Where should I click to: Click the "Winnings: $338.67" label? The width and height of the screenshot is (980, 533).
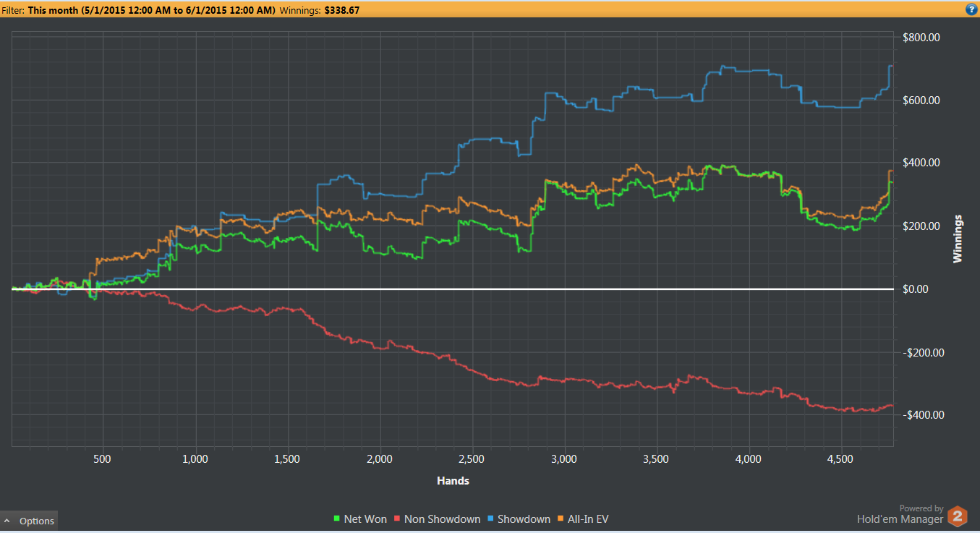[319, 10]
